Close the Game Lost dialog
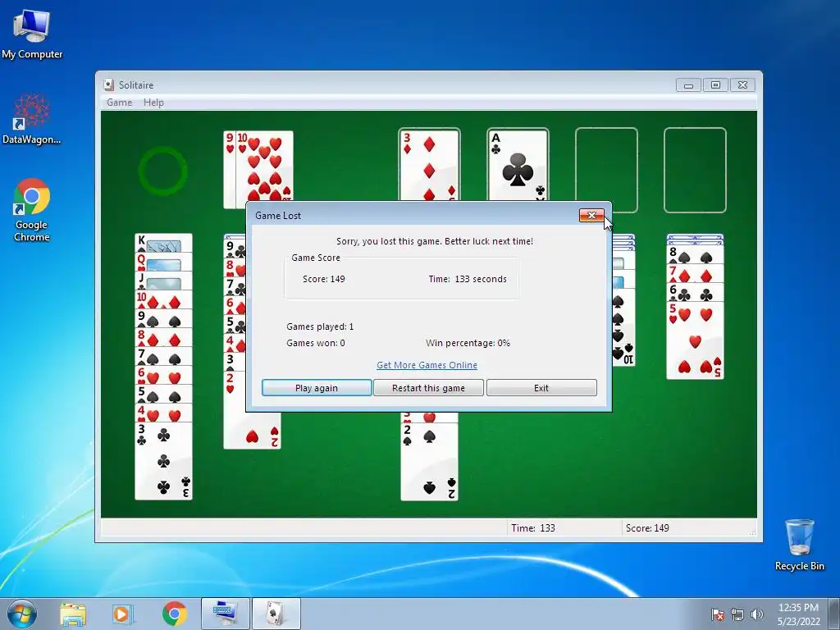This screenshot has height=630, width=840. [x=591, y=215]
